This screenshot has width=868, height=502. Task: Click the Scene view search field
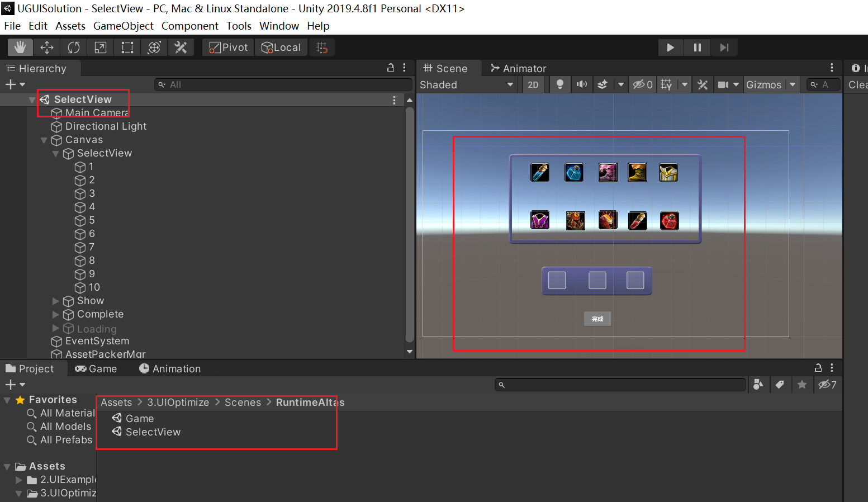click(824, 84)
